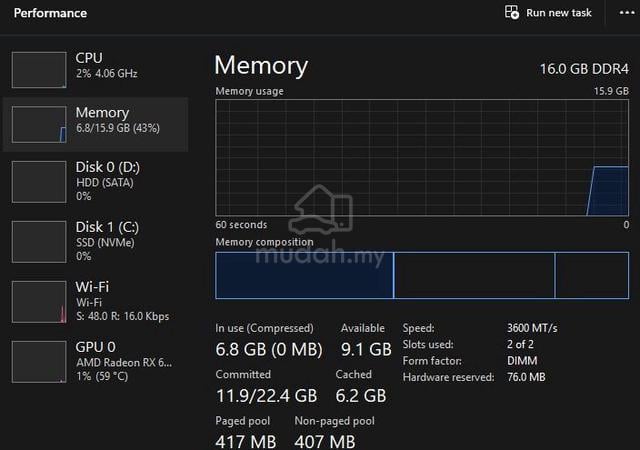The image size is (640, 450).
Task: Select the CPU mini graph thumbnail
Action: coord(39,69)
